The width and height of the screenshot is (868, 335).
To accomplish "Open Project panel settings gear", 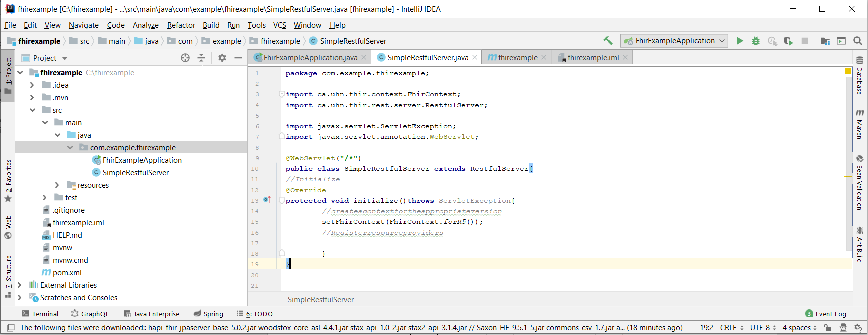I will (x=222, y=58).
